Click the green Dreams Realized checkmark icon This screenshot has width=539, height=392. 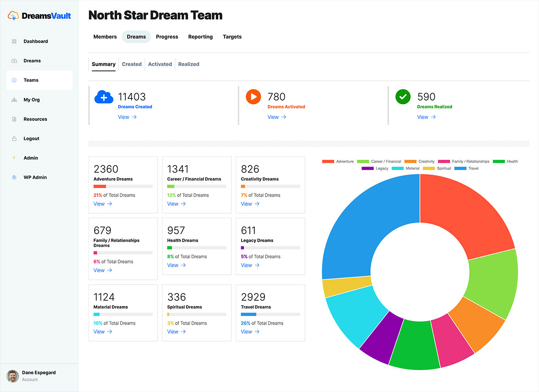[x=403, y=97]
